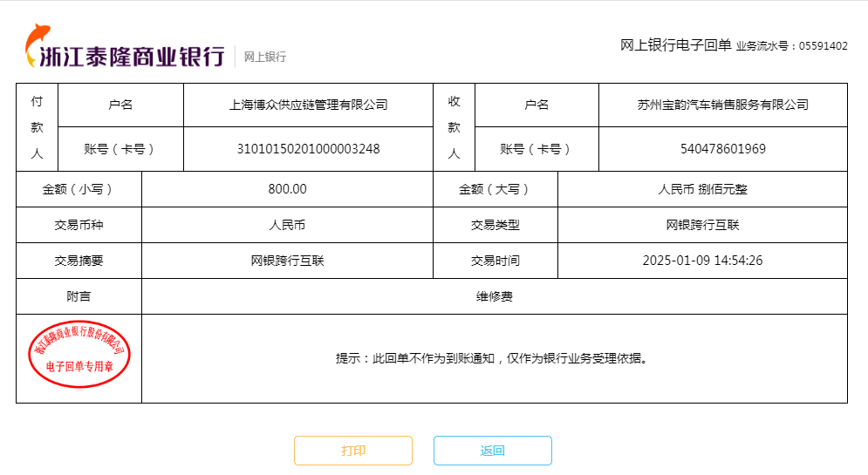Select payer account number 31010150201000003248

(308, 149)
